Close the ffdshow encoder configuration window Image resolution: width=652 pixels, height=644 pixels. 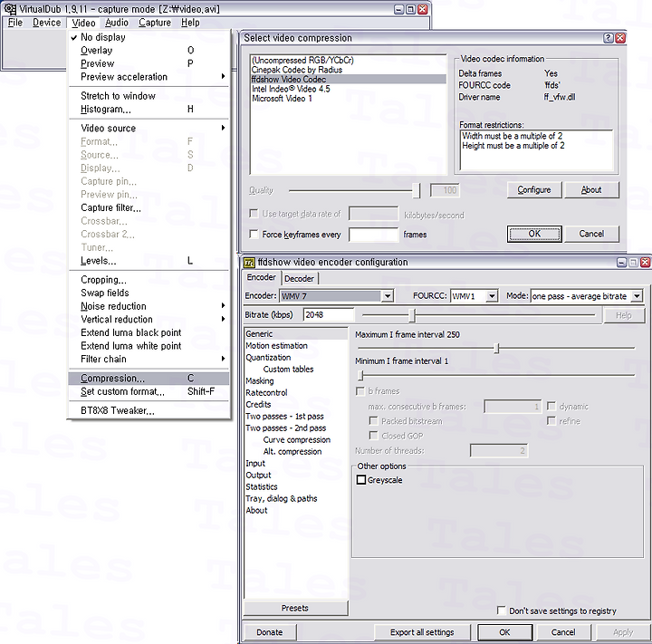coord(645,262)
